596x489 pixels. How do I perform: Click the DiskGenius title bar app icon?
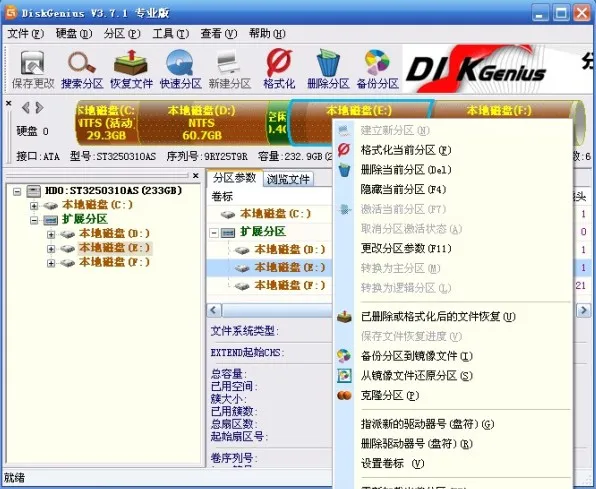tap(11, 13)
